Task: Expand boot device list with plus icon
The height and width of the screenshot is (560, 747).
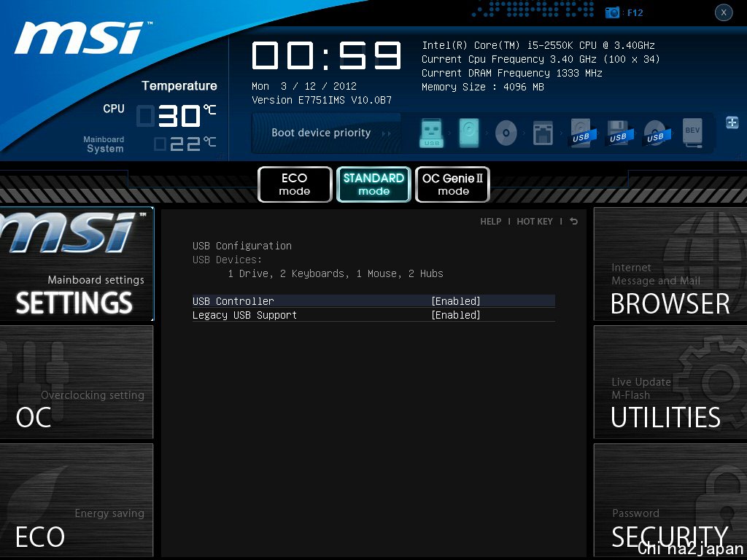Action: coord(732,122)
